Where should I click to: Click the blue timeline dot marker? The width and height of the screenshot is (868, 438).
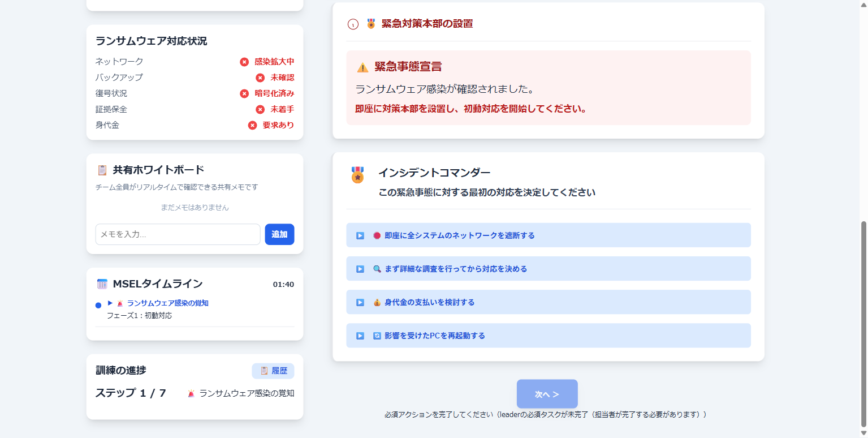(98, 306)
